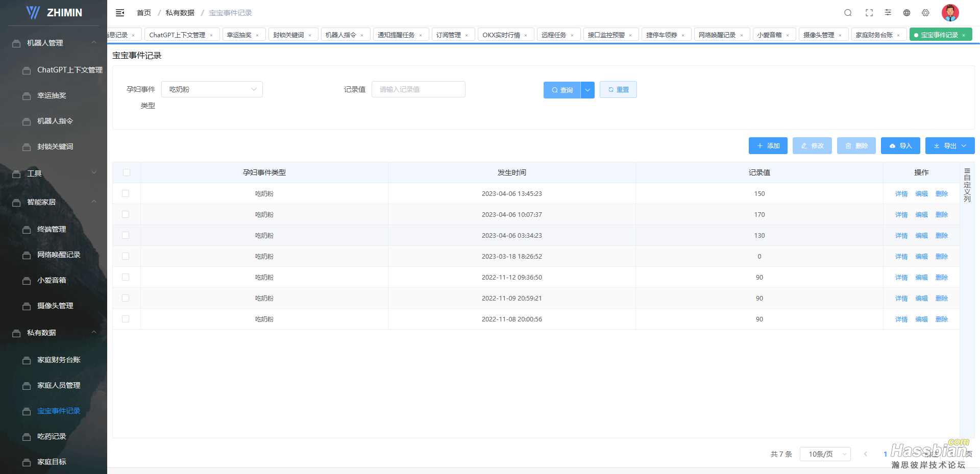The height and width of the screenshot is (474, 980).
Task: Collapse the 智能家居 menu group
Action: pyautogui.click(x=54, y=202)
